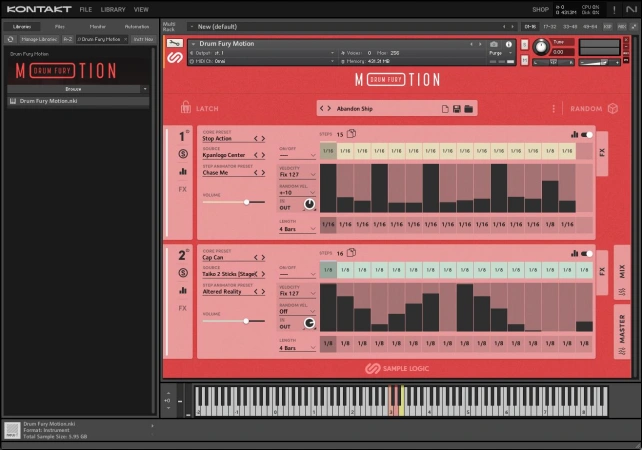Click the SHOP button
Viewport: 642px width, 450px height.
pos(540,9)
